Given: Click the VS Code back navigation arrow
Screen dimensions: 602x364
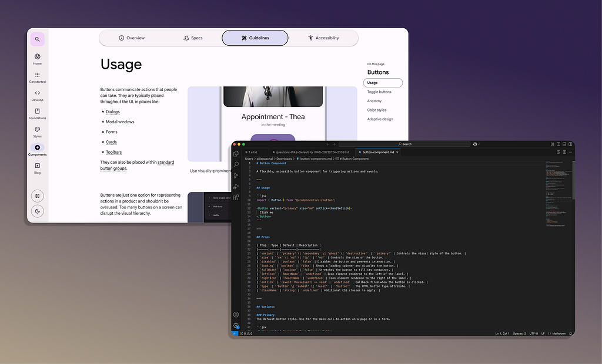Looking at the screenshot, I should [328, 144].
